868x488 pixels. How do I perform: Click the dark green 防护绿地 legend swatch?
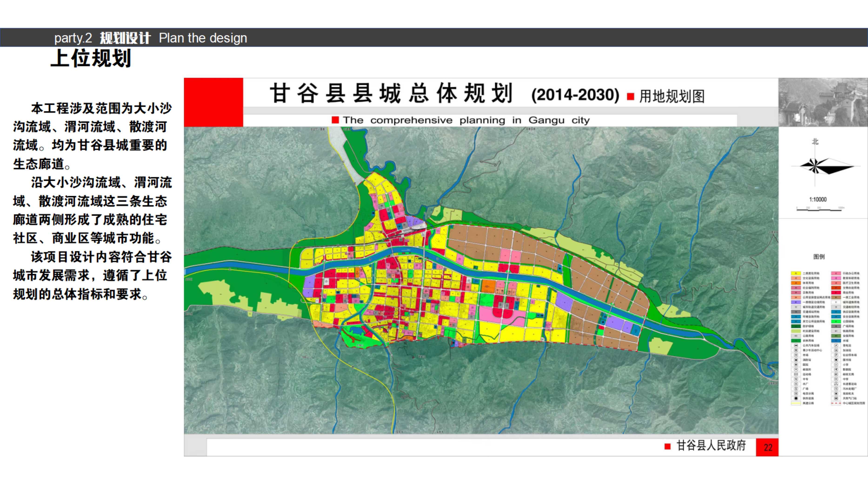point(796,326)
